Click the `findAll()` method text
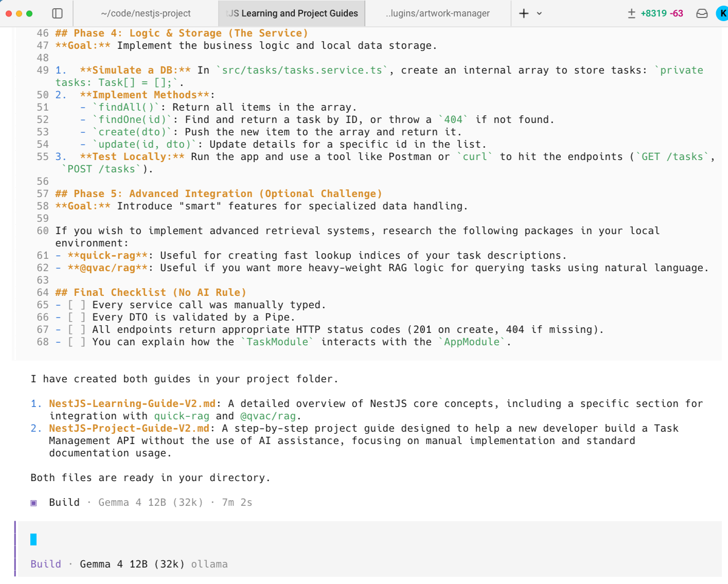728x584 pixels. (x=126, y=107)
